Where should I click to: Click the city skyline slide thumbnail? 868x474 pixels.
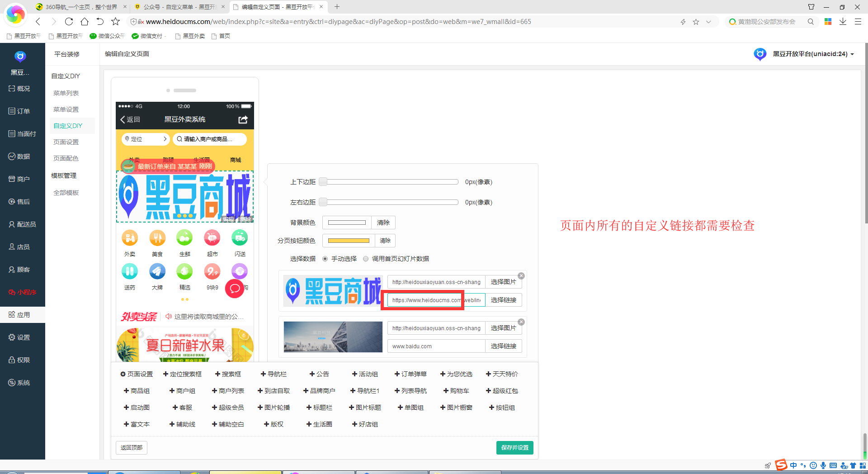(333, 337)
